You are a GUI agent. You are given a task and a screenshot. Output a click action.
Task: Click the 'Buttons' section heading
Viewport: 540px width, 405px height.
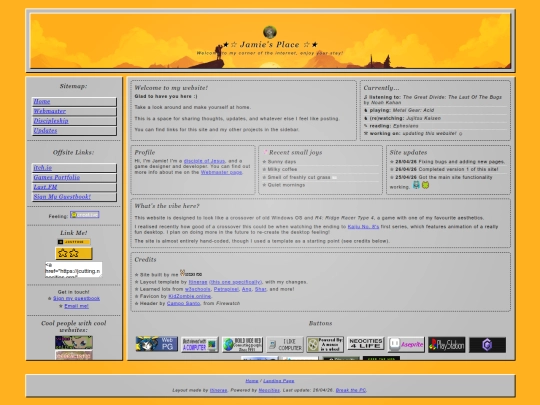[x=320, y=323]
